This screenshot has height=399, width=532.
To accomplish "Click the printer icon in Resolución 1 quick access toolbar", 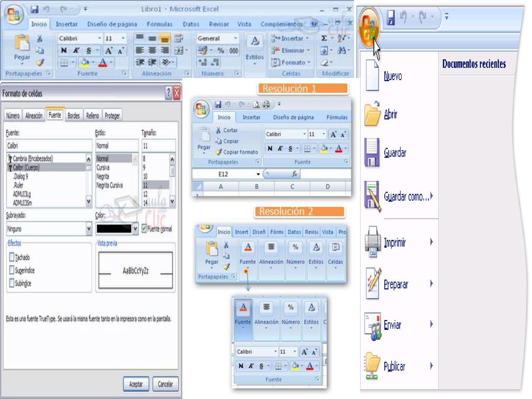I will [267, 104].
